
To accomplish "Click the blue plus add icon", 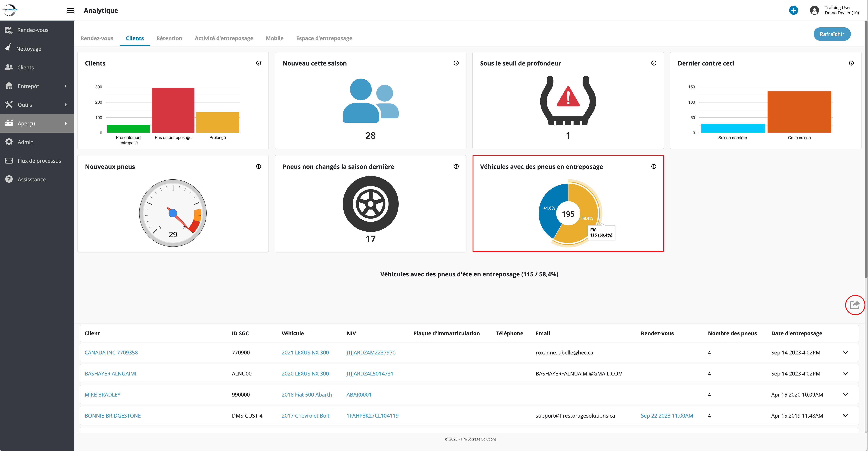I will pos(793,10).
